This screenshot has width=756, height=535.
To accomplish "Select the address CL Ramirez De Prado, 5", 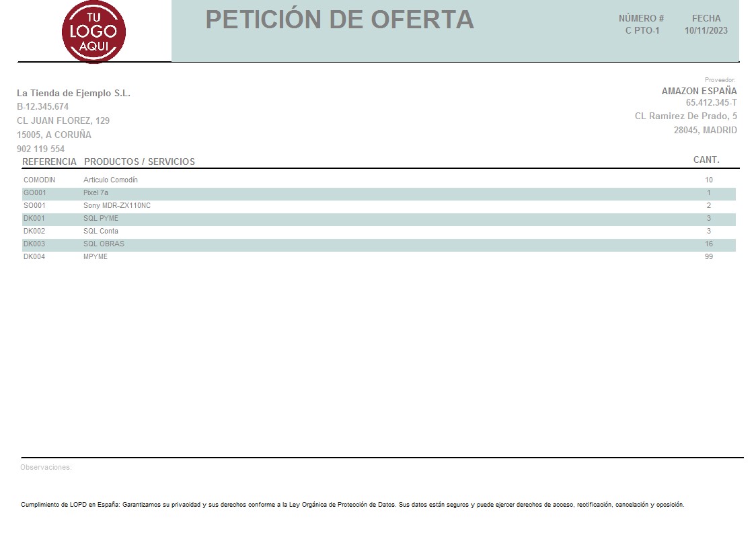I will click(x=686, y=116).
